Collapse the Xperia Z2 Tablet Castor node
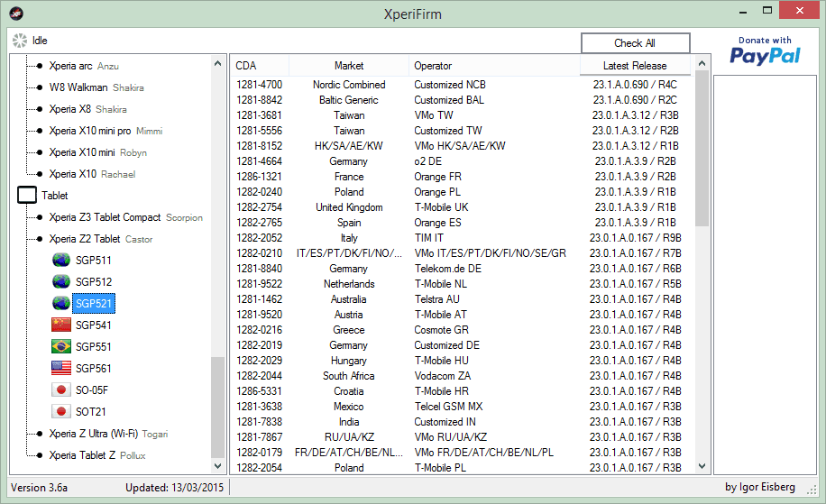826x504 pixels. [x=101, y=239]
